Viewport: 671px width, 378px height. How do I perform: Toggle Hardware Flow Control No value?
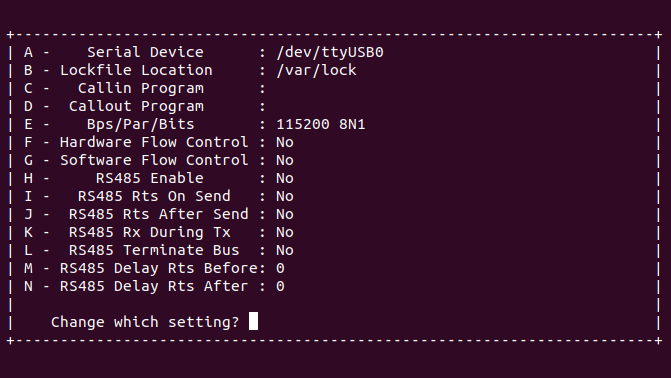(x=285, y=142)
